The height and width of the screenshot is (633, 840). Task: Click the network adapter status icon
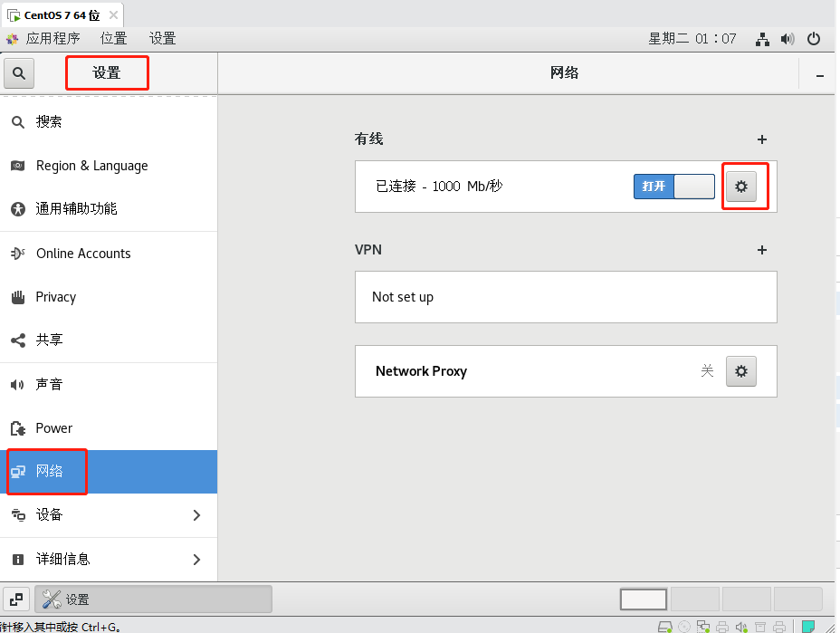(x=703, y=627)
